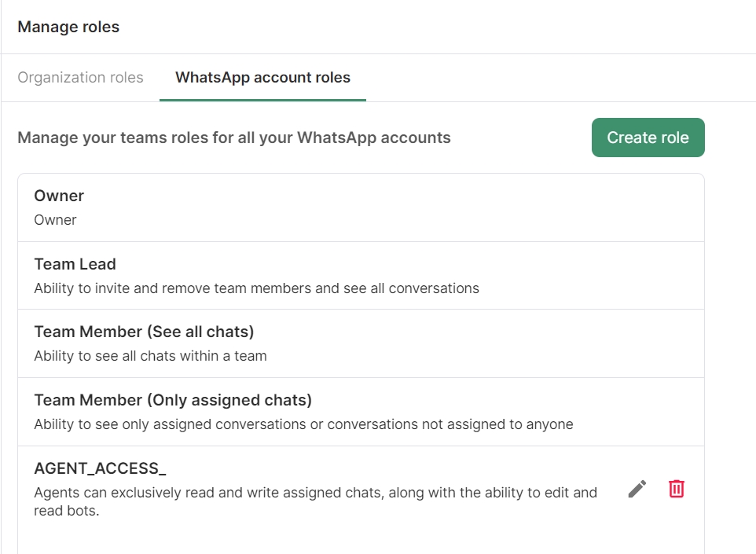Edit the AGENT_ACCESS_ role with pencil icon
Viewport: 756px width, 554px height.
[x=637, y=489]
